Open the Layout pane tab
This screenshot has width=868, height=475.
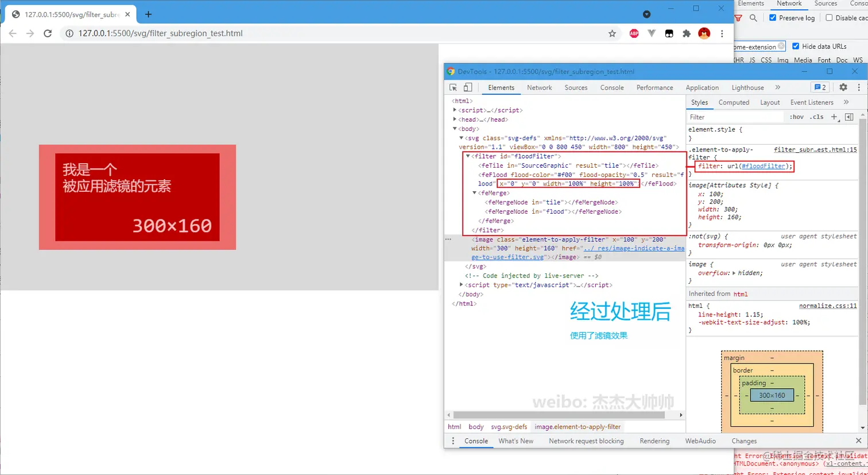(770, 102)
